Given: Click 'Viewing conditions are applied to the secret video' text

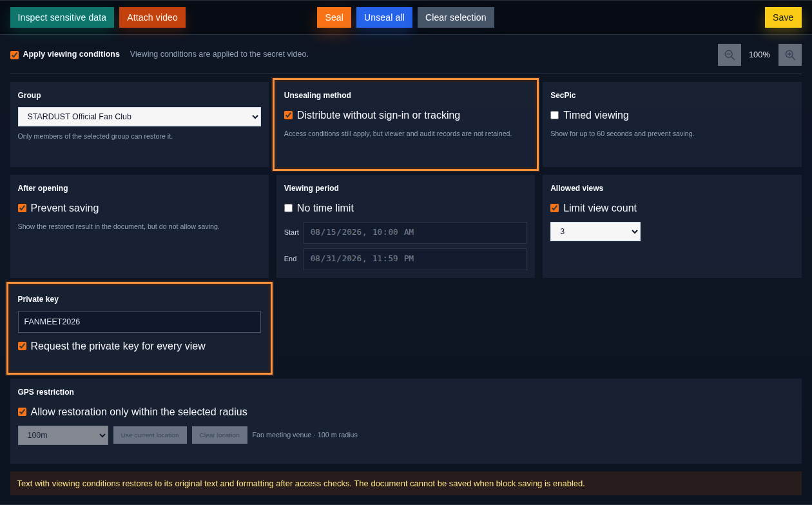Looking at the screenshot, I should [219, 54].
